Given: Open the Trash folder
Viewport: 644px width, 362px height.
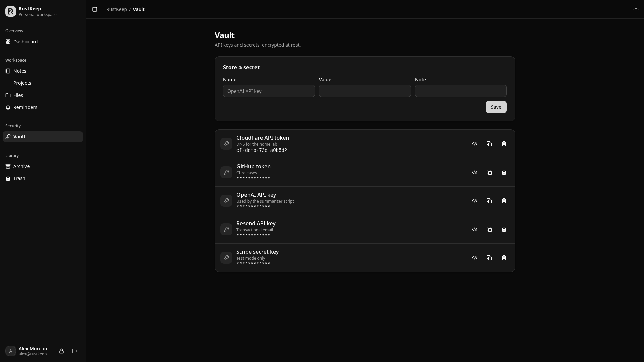Looking at the screenshot, I should (x=43, y=178).
